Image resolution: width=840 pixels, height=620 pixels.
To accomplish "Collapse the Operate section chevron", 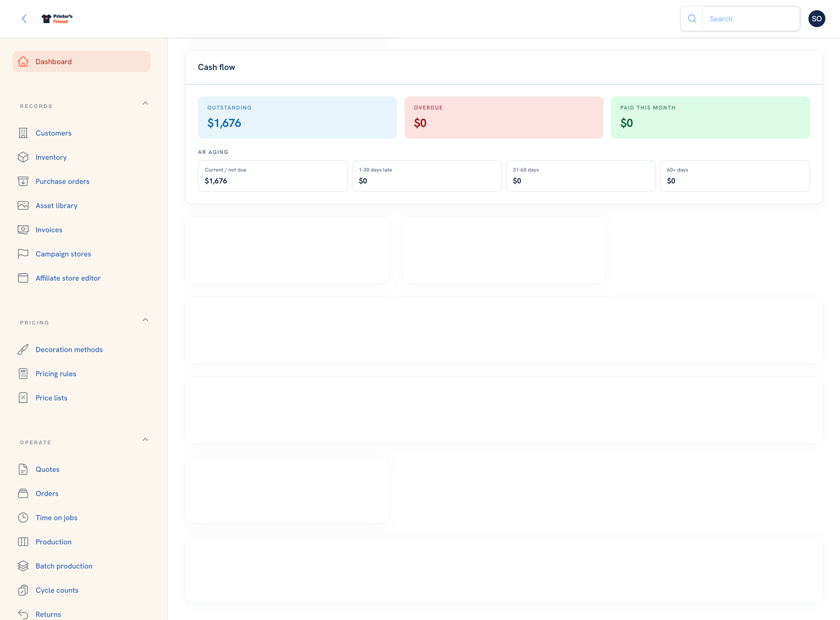I will 145,440.
